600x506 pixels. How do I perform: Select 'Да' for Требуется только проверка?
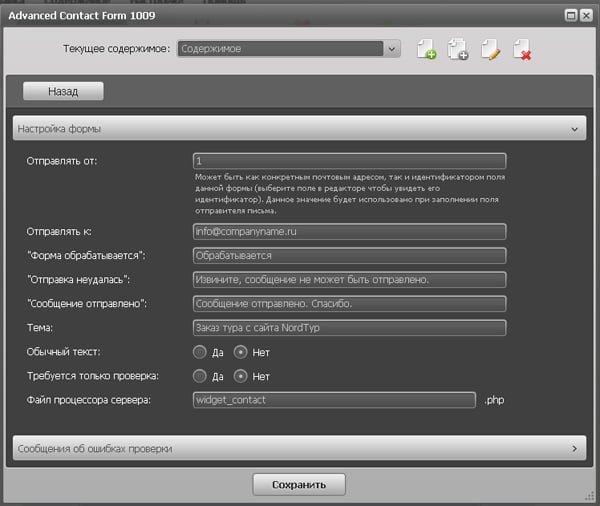click(x=200, y=376)
